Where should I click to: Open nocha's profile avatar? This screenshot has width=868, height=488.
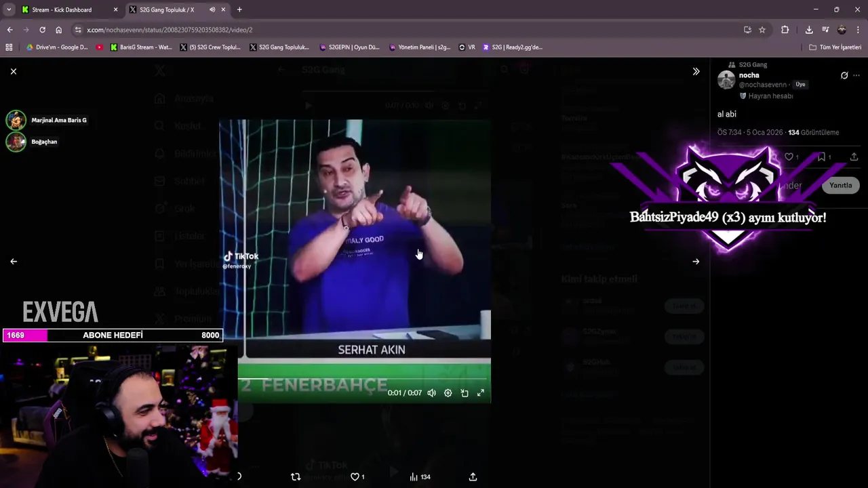coord(726,79)
